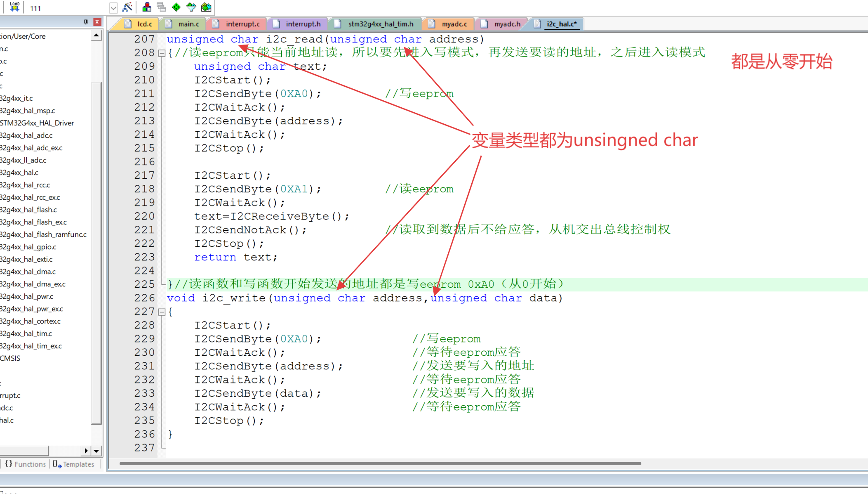Select 32g4xx_hal_gpio.c in project tree

28,247
